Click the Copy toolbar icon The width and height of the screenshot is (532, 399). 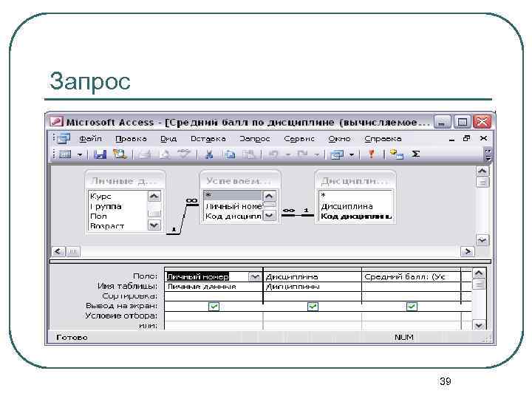pyautogui.click(x=230, y=154)
